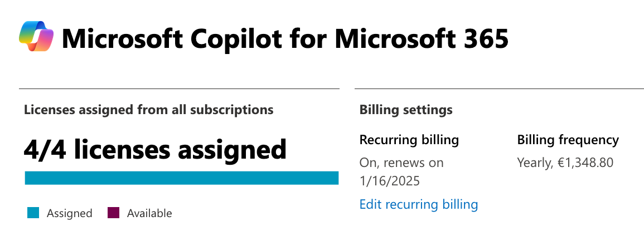644x231 pixels.
Task: Click the renewal date 1/16/2025
Action: tap(389, 181)
